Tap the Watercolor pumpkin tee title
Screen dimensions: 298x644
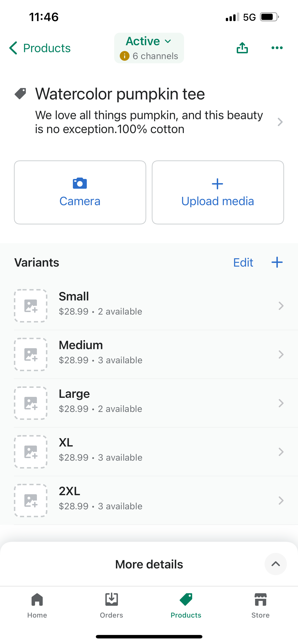(120, 94)
